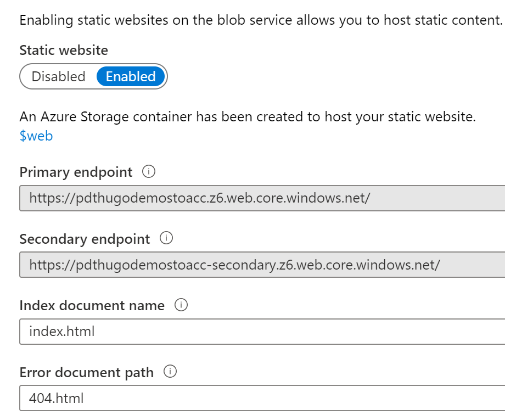Focus the Error document path text box
The width and height of the screenshot is (505, 420).
pyautogui.click(x=262, y=398)
